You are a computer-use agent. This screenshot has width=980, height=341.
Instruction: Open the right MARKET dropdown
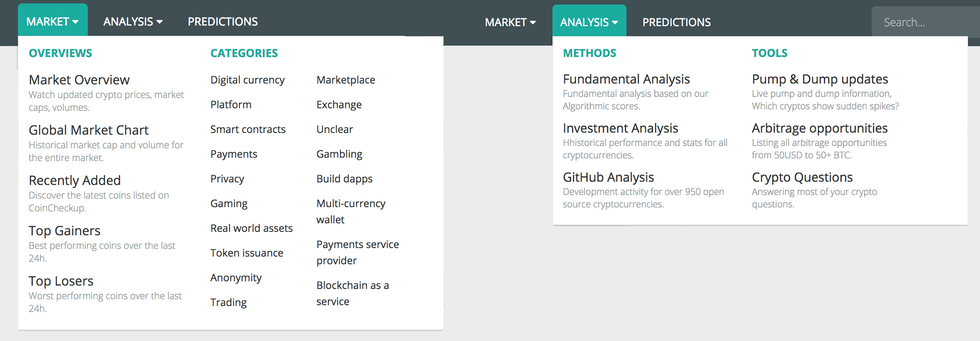point(510,22)
